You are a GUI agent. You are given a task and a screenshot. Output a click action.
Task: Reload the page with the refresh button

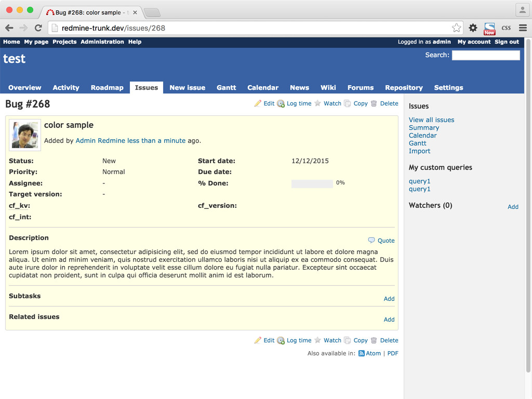pyautogui.click(x=38, y=28)
